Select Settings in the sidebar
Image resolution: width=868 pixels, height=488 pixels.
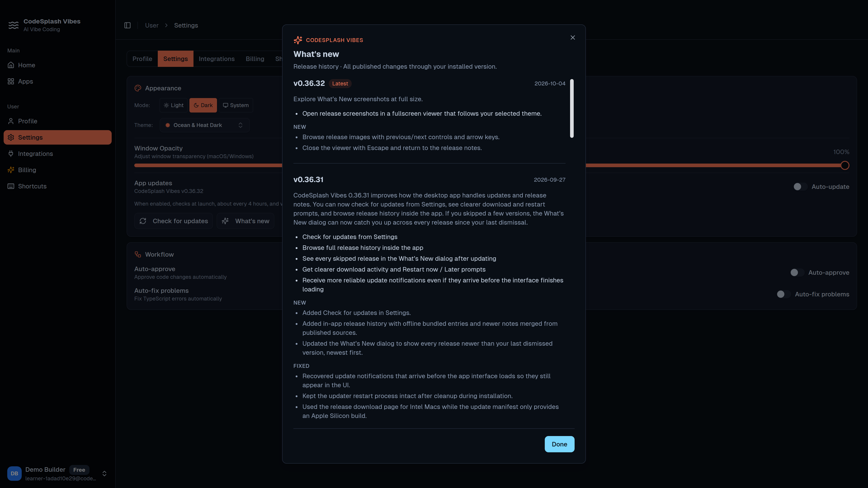click(57, 137)
